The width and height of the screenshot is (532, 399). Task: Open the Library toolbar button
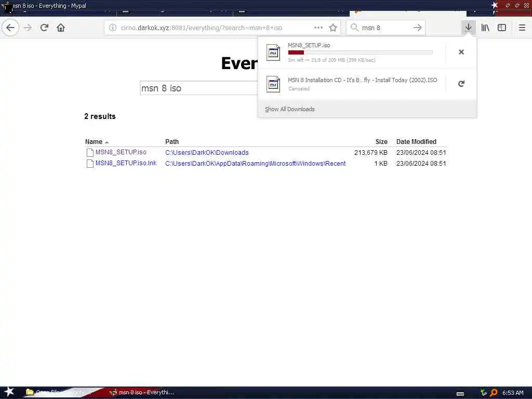(485, 28)
